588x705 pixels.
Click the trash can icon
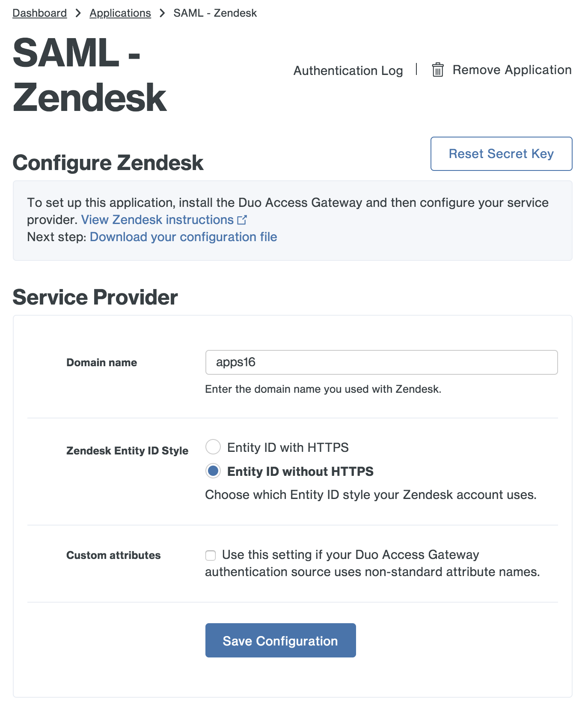tap(437, 69)
